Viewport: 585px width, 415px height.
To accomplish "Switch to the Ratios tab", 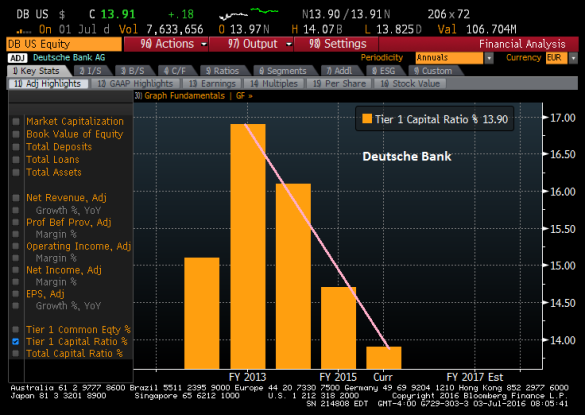I will click(225, 71).
